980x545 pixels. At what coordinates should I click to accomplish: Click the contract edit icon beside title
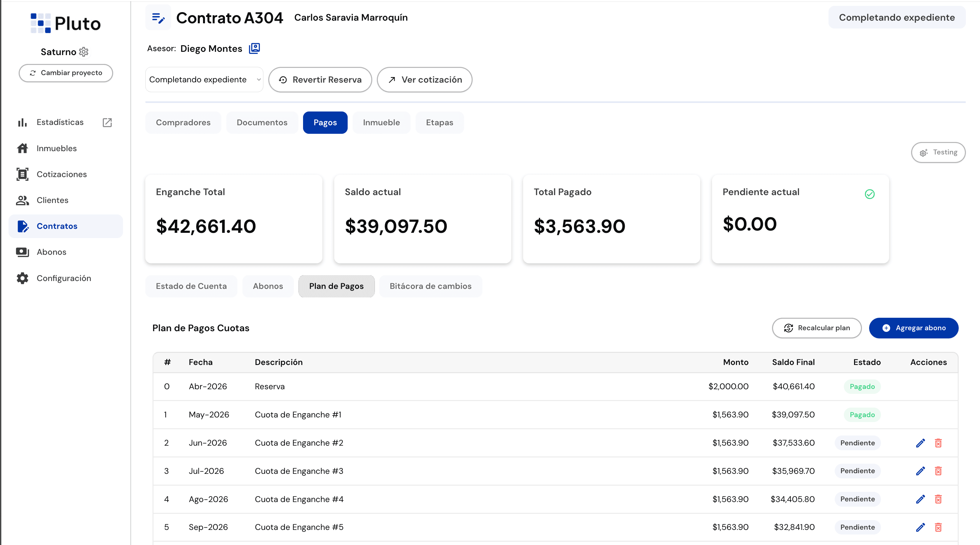[x=158, y=17]
